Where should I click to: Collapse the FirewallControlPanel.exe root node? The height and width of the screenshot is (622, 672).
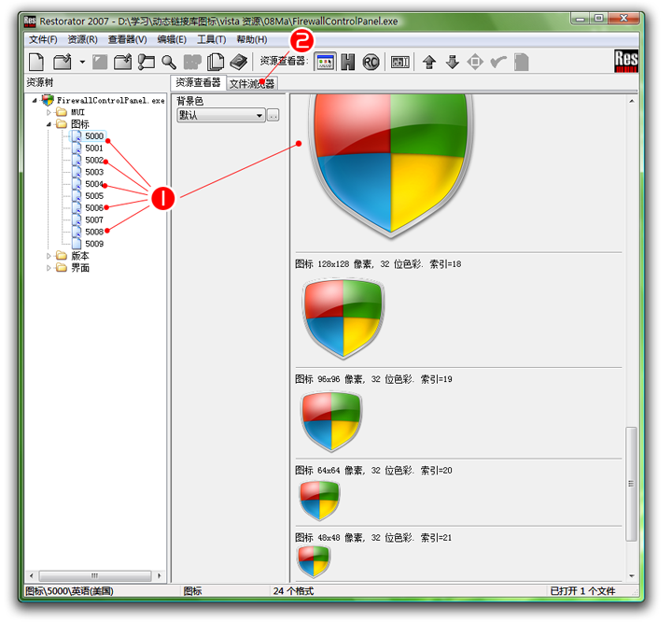coord(35,100)
